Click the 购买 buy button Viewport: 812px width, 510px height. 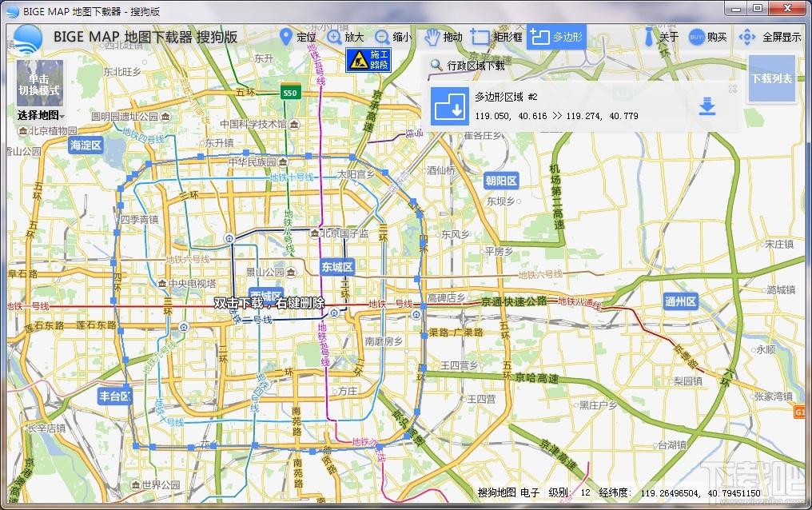click(x=708, y=37)
